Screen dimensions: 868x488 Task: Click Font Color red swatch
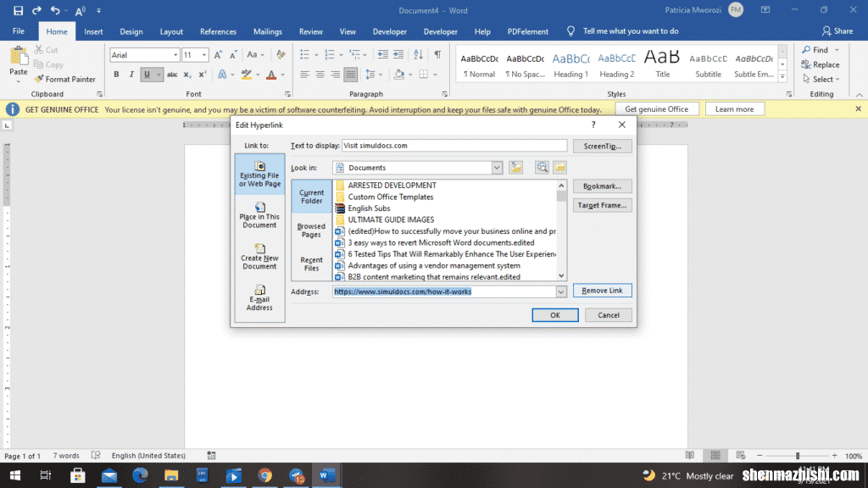271,75
